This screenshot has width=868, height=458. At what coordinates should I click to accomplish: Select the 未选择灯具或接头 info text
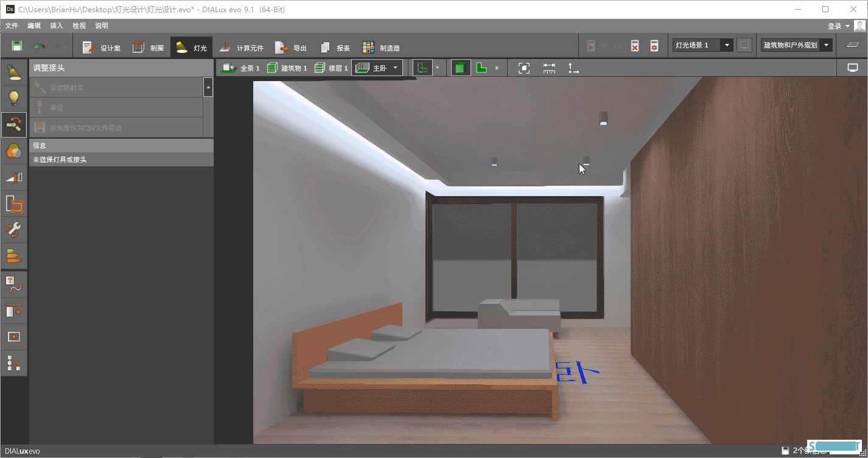(60, 160)
